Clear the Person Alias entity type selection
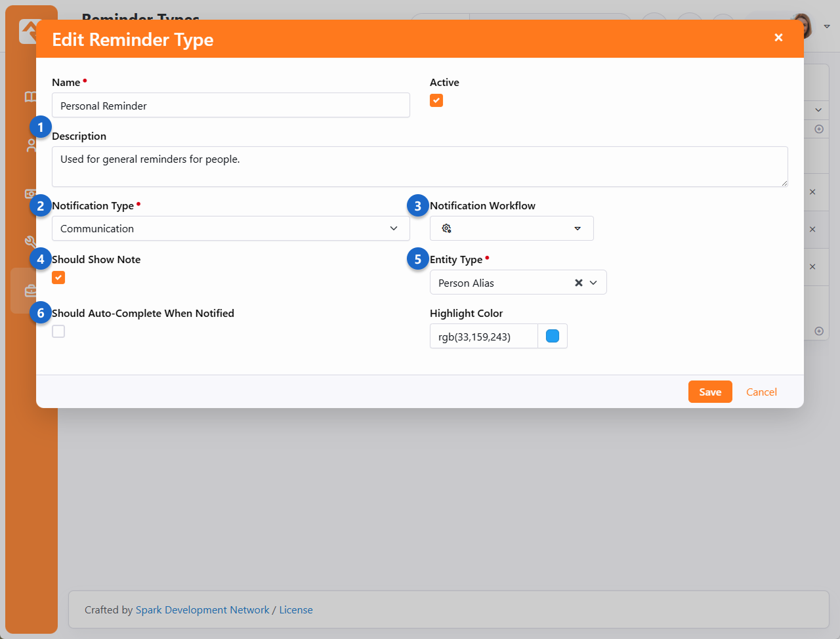 (x=578, y=283)
